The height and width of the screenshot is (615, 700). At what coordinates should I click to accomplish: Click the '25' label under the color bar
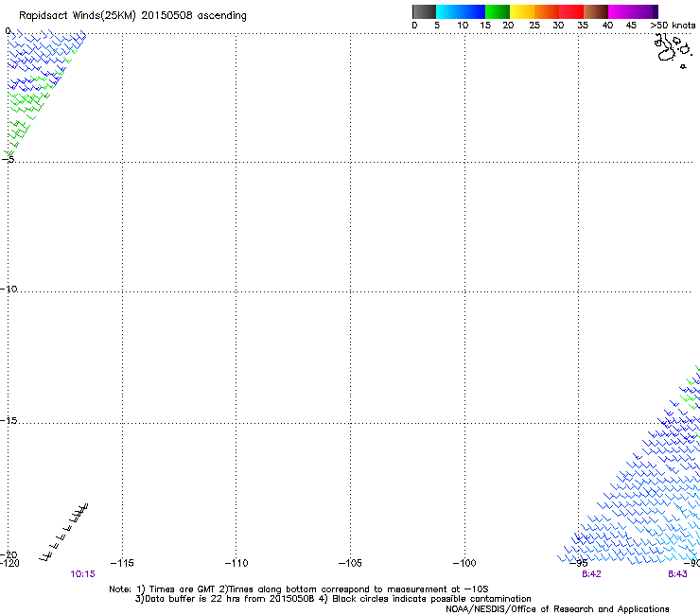(534, 26)
